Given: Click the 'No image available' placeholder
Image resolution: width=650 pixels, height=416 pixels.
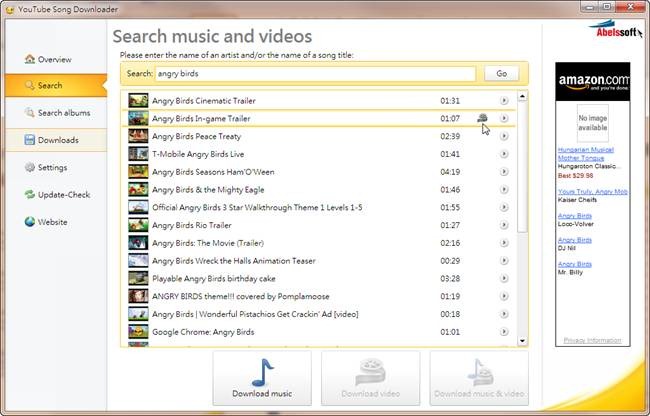Looking at the screenshot, I should (593, 123).
